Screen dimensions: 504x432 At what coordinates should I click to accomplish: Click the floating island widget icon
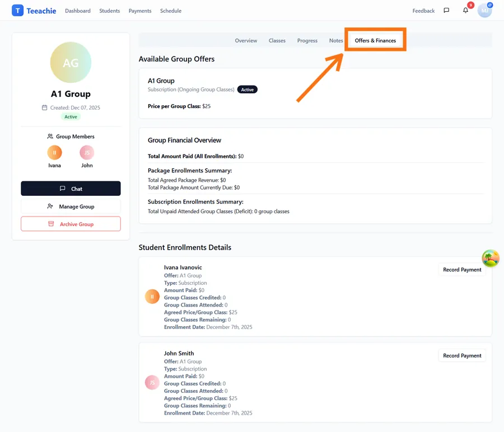tap(491, 258)
